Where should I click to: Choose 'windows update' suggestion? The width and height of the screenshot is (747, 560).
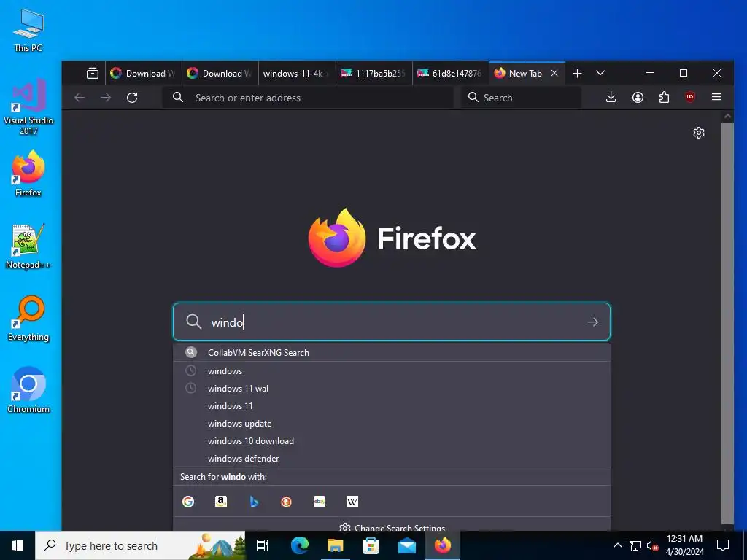[392, 424]
